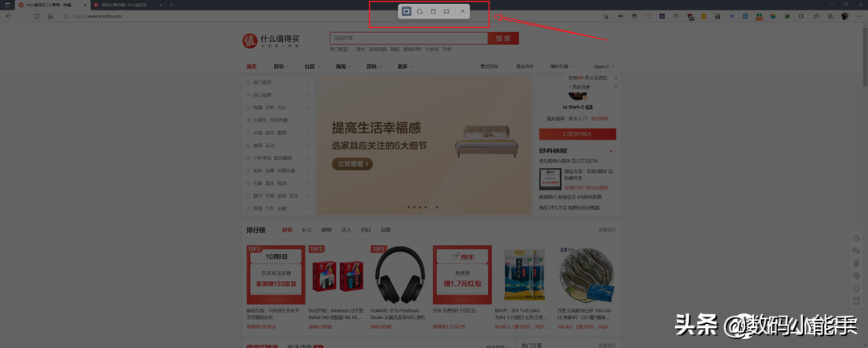The width and height of the screenshot is (868, 348).
Task: Close the snipping toolbar with its X
Action: click(463, 11)
